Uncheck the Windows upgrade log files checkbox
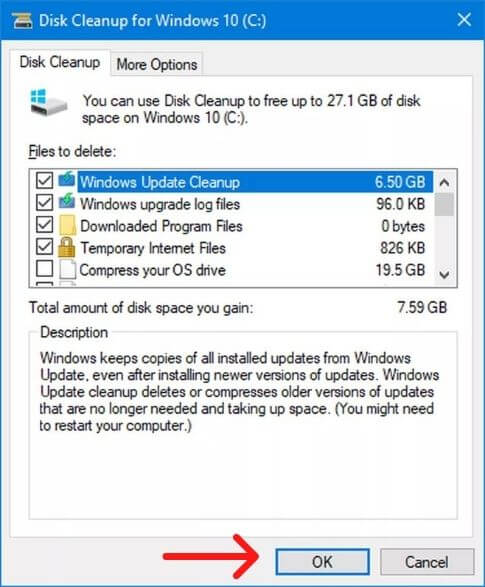This screenshot has height=587, width=485. pos(44,203)
